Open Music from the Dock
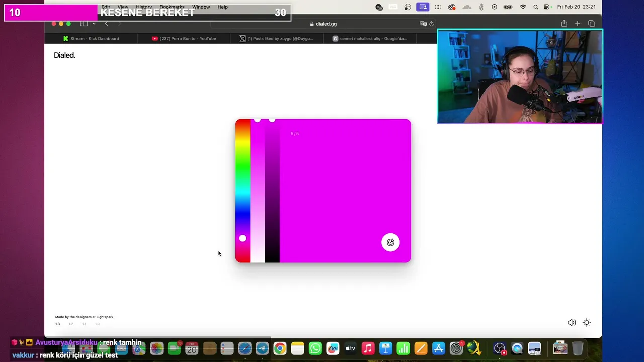This screenshot has height=362, width=644. pyautogui.click(x=368, y=348)
